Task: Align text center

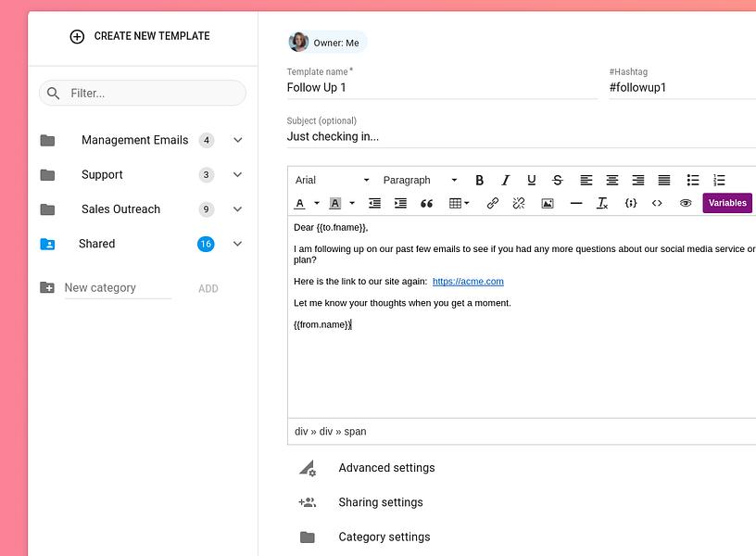Action: [611, 181]
